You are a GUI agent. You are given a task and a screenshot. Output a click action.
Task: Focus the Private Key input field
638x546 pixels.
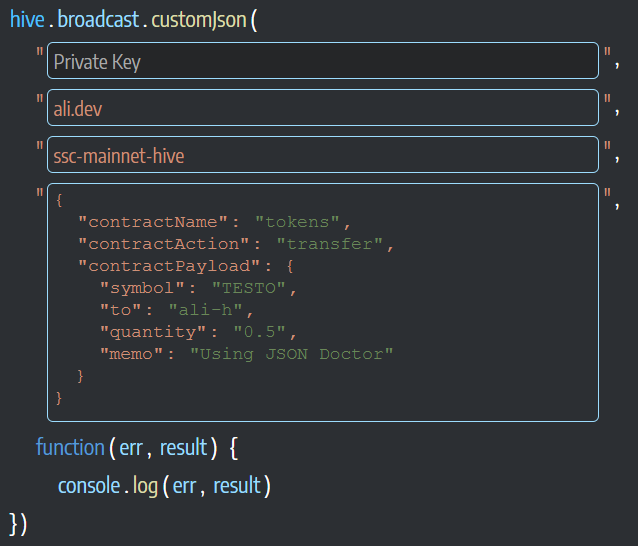[x=323, y=61]
